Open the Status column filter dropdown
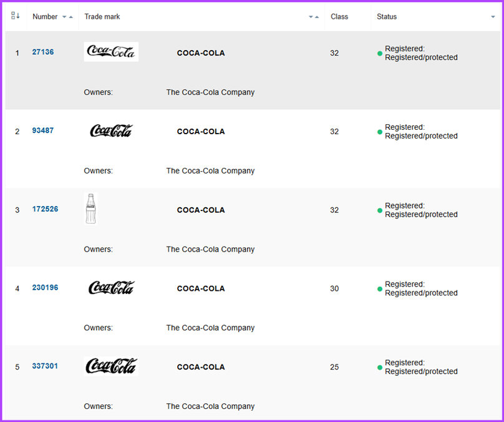The width and height of the screenshot is (504, 422). (493, 17)
